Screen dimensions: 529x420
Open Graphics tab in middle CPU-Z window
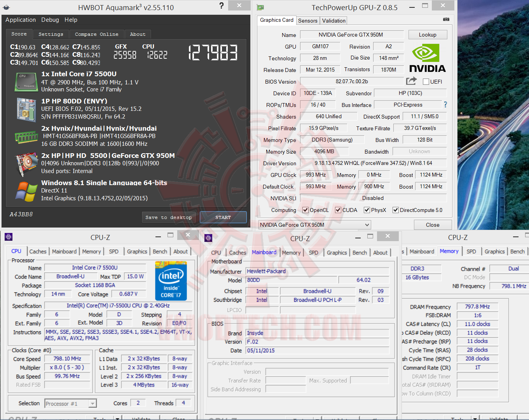click(337, 253)
